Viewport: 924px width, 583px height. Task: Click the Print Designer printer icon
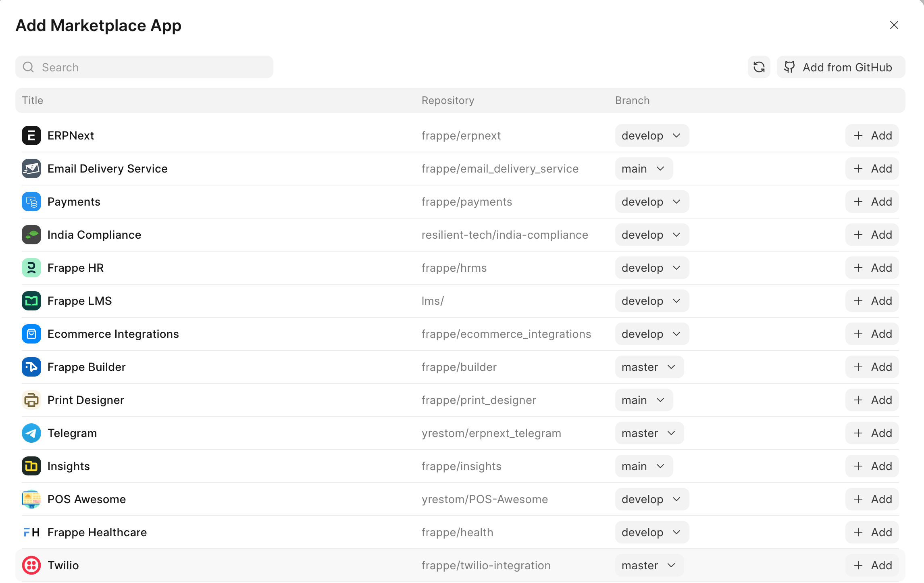click(x=31, y=400)
